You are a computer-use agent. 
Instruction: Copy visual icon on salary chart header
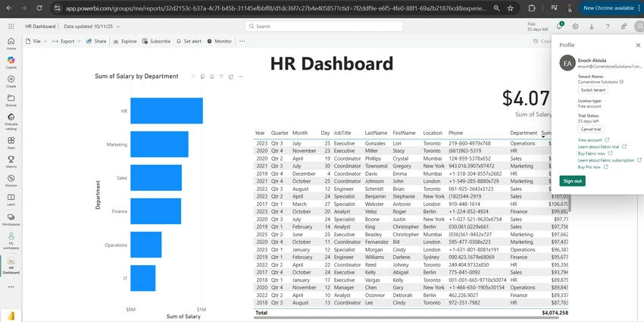click(x=202, y=77)
